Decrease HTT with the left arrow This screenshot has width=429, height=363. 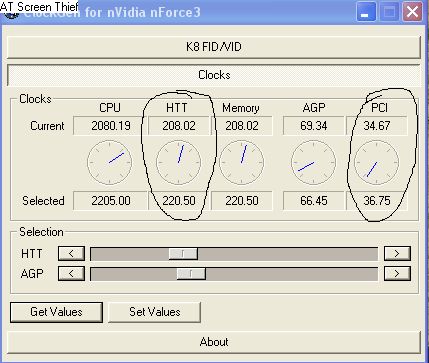(71, 254)
